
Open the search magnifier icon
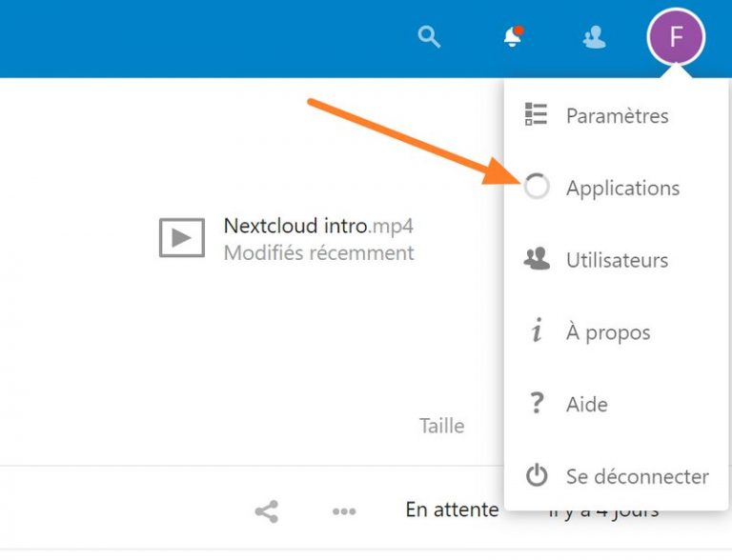[x=429, y=37]
